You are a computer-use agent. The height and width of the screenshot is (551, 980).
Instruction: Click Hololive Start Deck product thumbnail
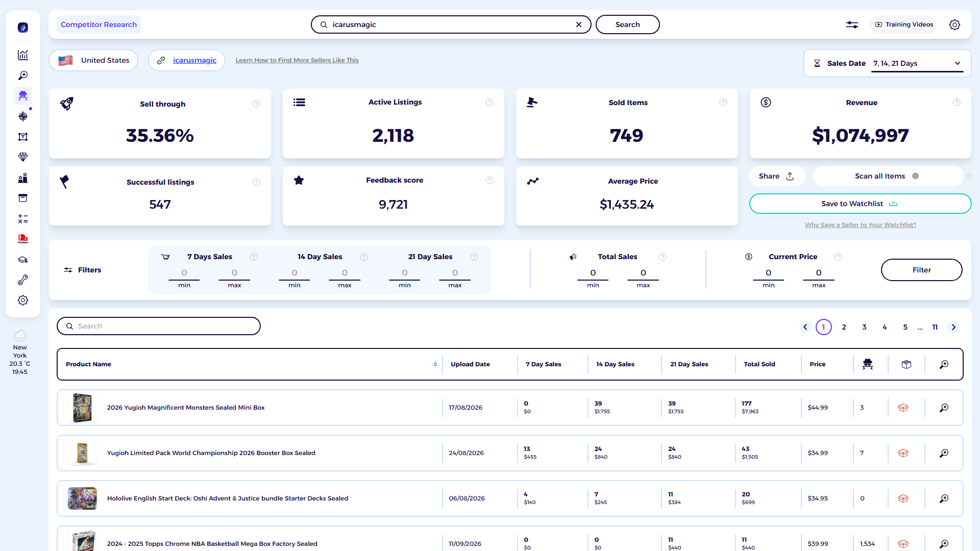(82, 498)
